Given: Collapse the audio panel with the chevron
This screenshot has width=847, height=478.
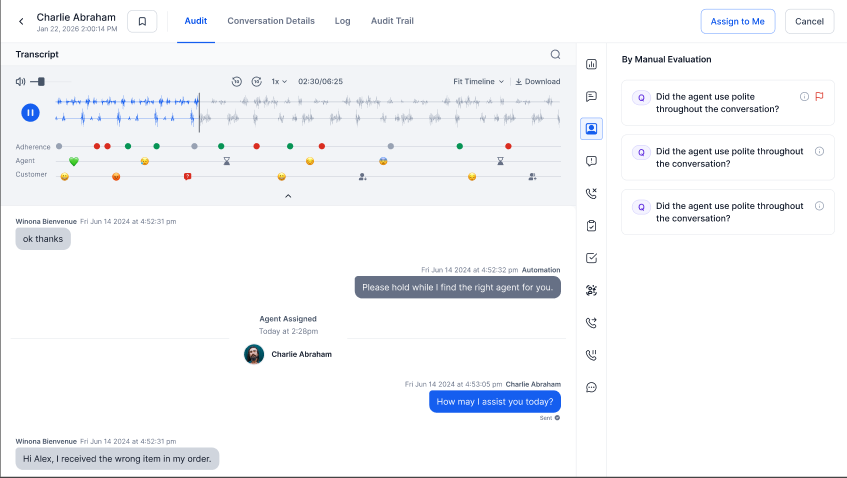Looking at the screenshot, I should point(288,196).
